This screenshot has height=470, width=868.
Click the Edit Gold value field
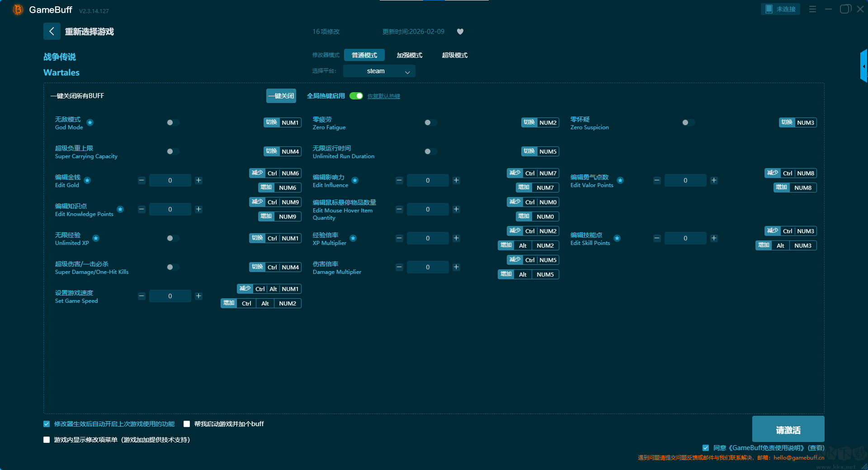(170, 180)
